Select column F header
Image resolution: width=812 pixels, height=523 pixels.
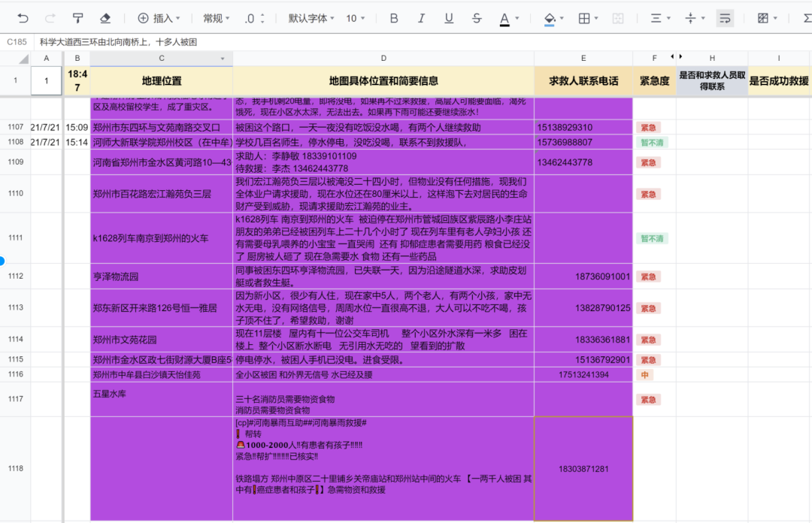pos(654,59)
